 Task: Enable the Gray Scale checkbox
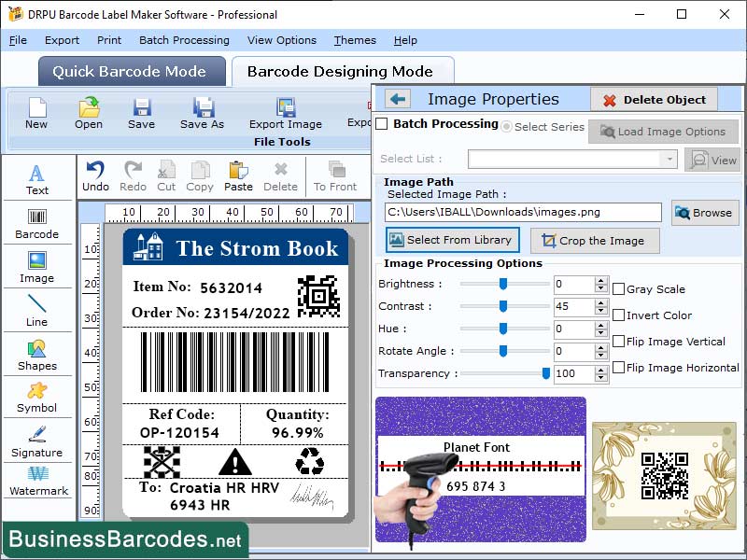tap(617, 288)
